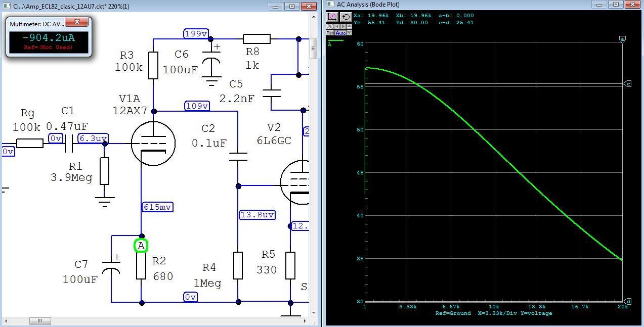Click the 2.2nF value text of C5
This screenshot has height=327, width=644.
[x=238, y=99]
